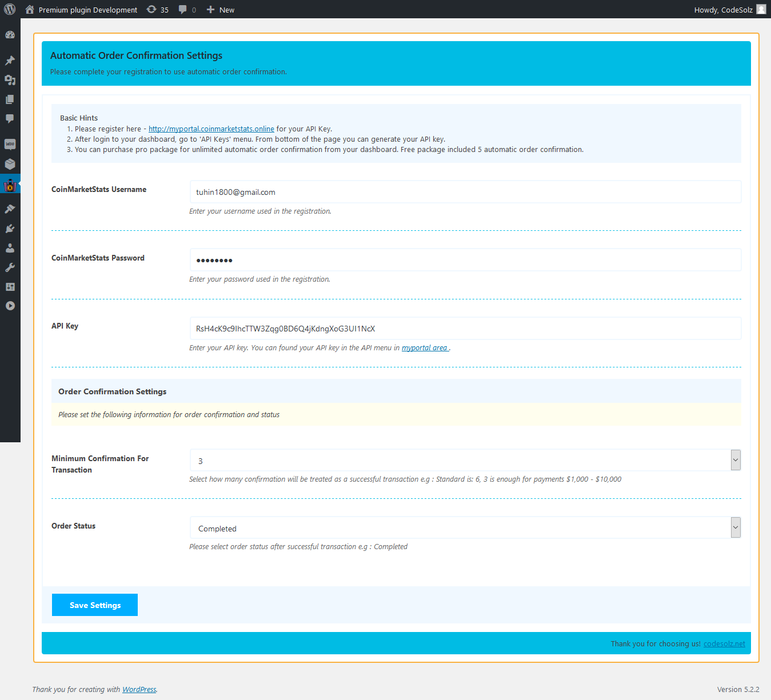Open the New content menu

tap(221, 10)
